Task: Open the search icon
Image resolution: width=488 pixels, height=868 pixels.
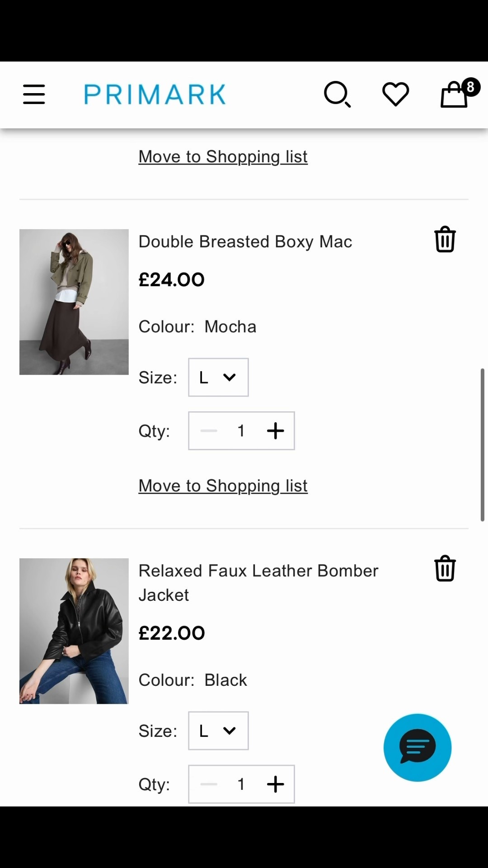Action: pos(337,94)
